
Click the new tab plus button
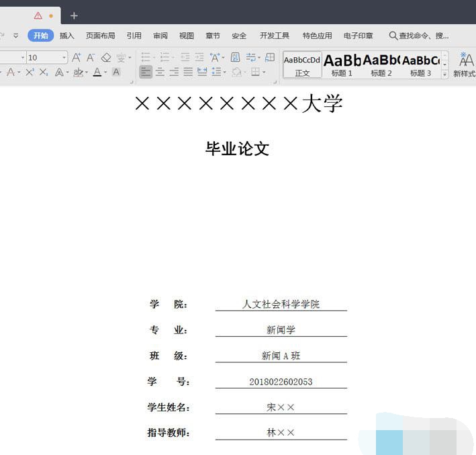pos(74,15)
